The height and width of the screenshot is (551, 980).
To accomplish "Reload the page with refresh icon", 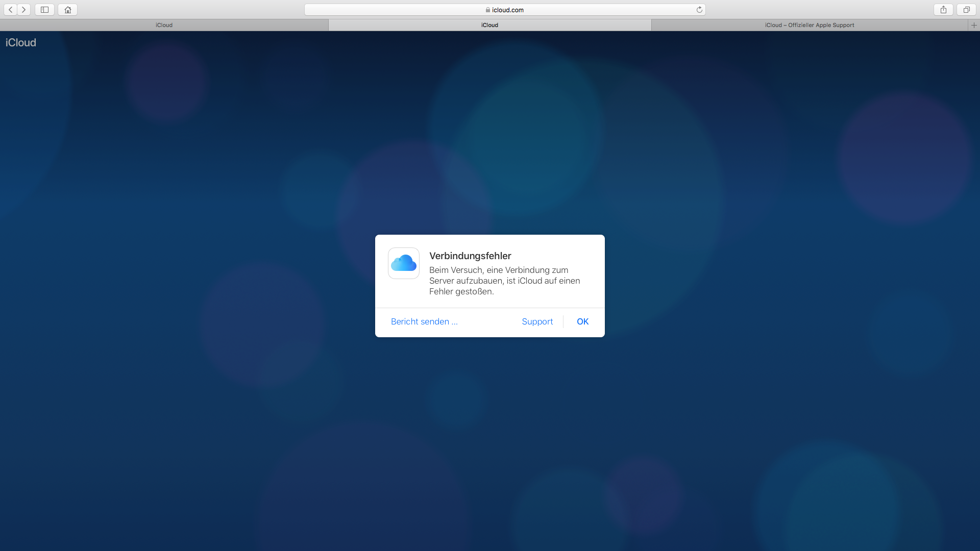I will [x=699, y=10].
